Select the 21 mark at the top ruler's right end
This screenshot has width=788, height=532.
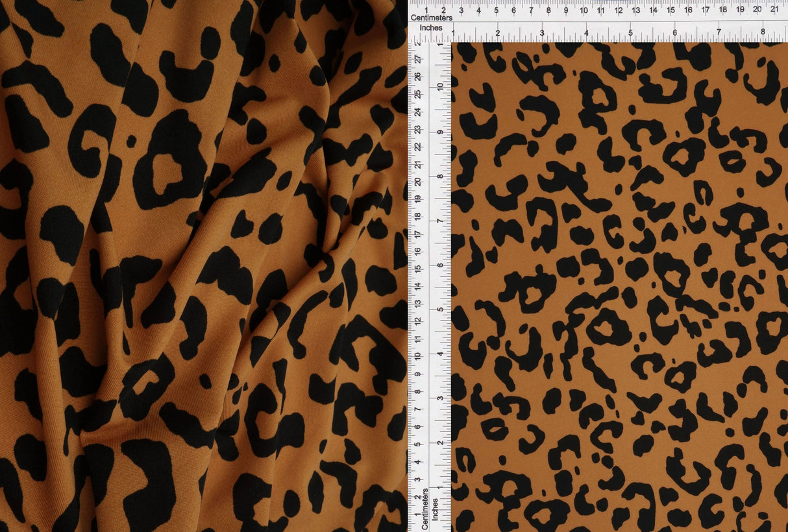(x=774, y=11)
